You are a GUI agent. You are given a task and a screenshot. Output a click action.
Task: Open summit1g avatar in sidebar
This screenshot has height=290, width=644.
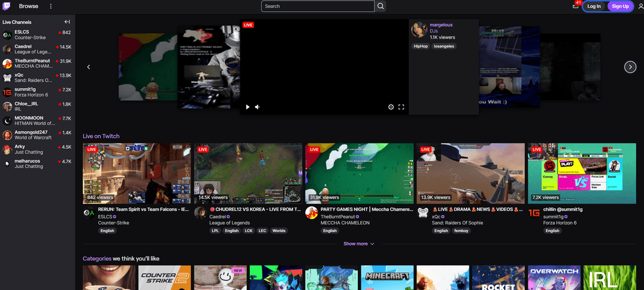pos(7,92)
